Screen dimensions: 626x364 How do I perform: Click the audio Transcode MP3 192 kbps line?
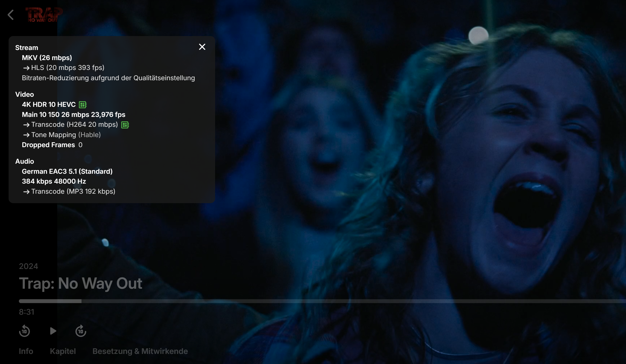pos(73,191)
